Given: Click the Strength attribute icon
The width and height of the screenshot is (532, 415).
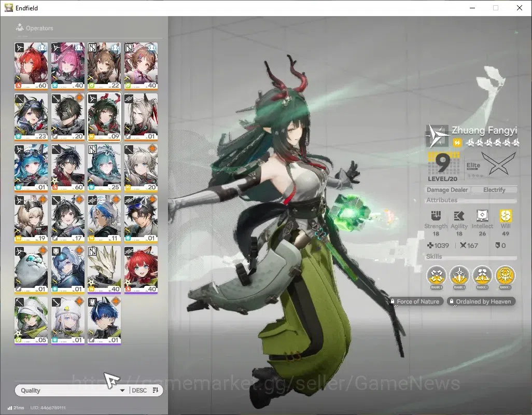Looking at the screenshot, I should [x=436, y=215].
